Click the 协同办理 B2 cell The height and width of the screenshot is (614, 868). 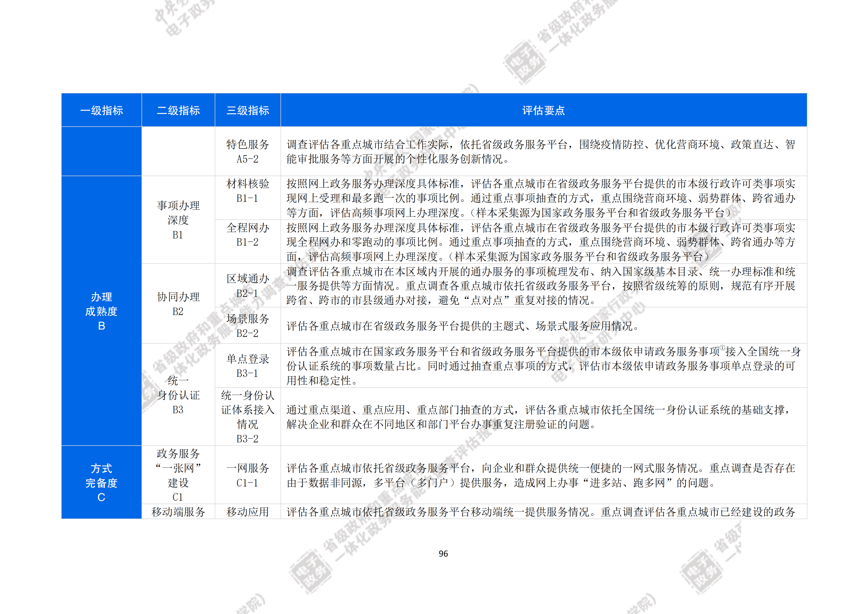178,304
